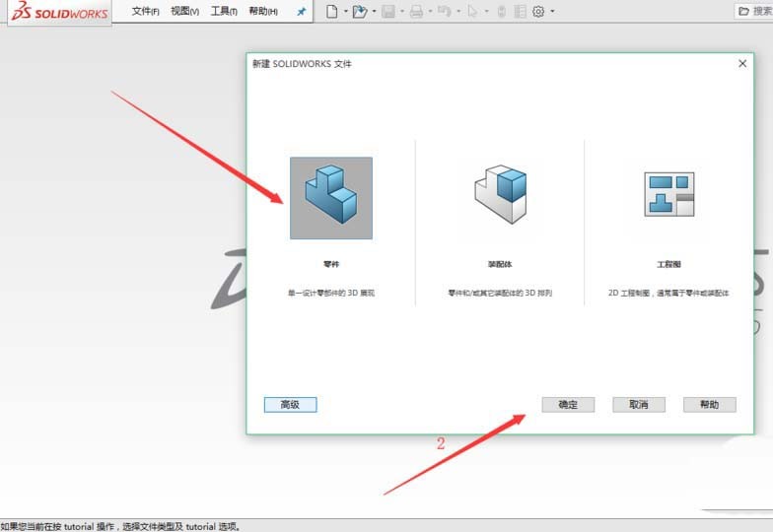This screenshot has width=773, height=532.
Task: Click the File Properties list icon
Action: [521, 12]
